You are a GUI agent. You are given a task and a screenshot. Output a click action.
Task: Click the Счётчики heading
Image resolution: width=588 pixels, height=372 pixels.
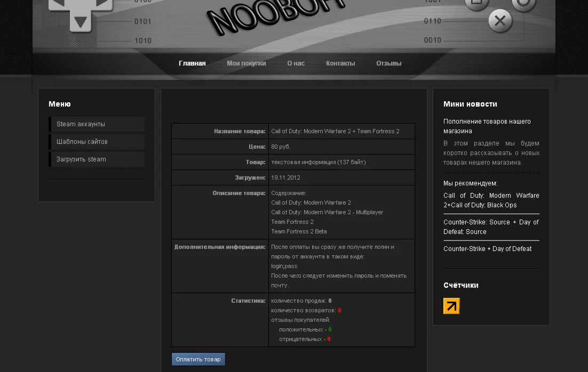460,286
